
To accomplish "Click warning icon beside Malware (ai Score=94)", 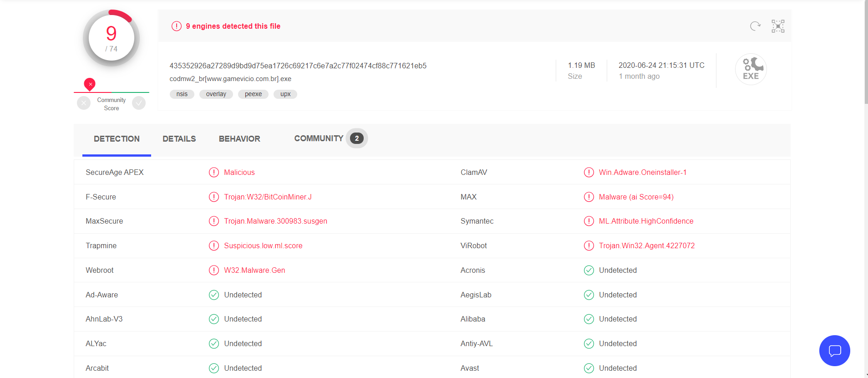I will tap(589, 197).
